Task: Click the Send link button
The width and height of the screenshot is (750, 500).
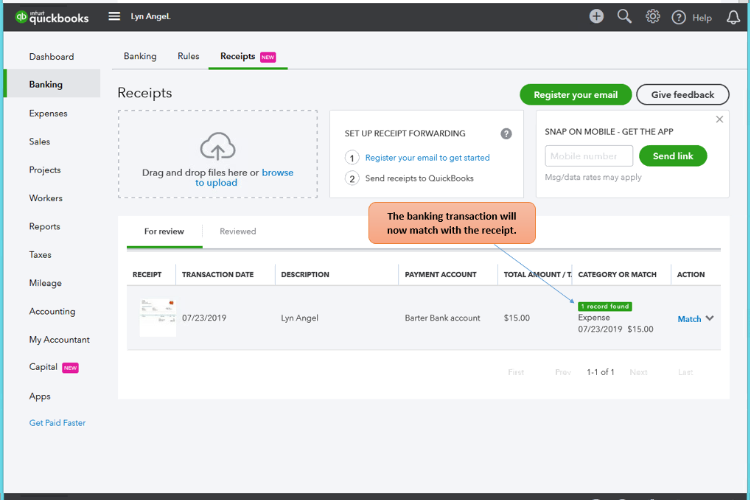Action: [673, 156]
